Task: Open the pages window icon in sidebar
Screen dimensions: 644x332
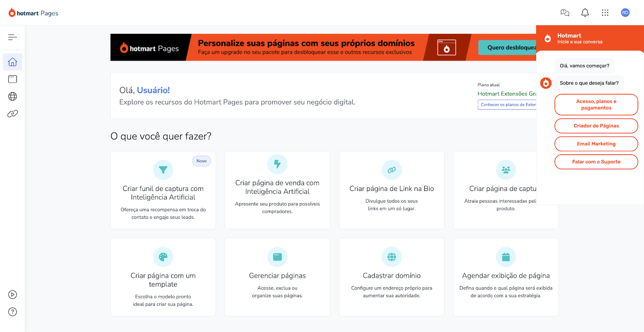Action: click(12, 79)
